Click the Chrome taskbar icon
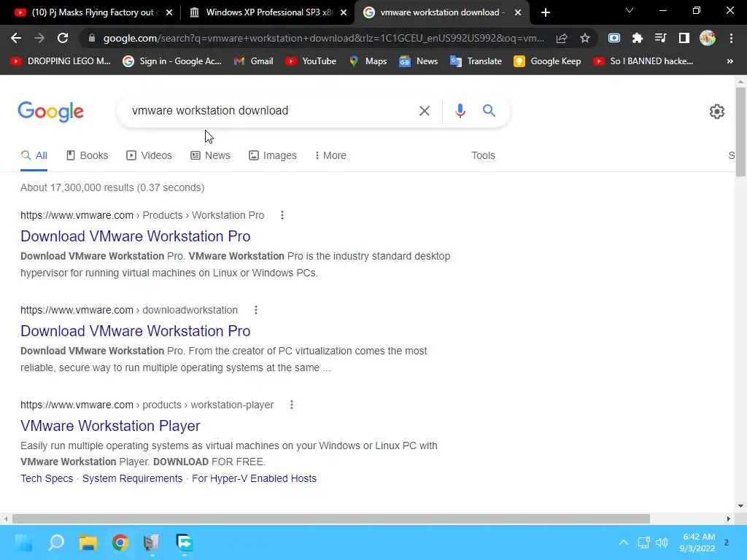This screenshot has height=560, width=747. click(120, 542)
